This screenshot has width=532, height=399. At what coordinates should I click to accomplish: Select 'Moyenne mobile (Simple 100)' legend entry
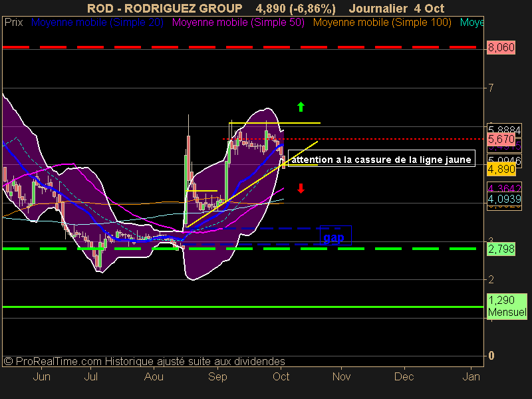[x=382, y=23]
